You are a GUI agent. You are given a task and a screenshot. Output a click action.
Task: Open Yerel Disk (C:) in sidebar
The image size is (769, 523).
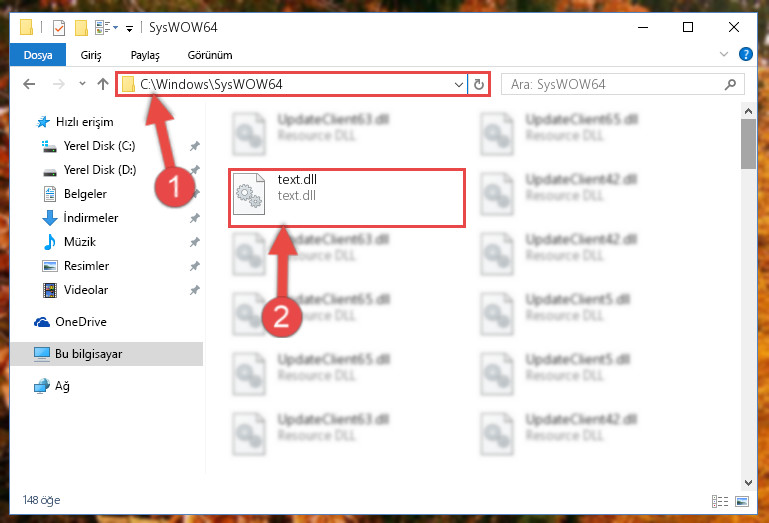pyautogui.click(x=100, y=146)
